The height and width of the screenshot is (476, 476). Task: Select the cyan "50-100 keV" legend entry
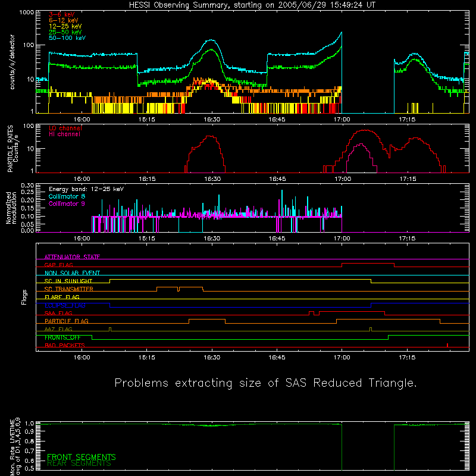point(67,38)
